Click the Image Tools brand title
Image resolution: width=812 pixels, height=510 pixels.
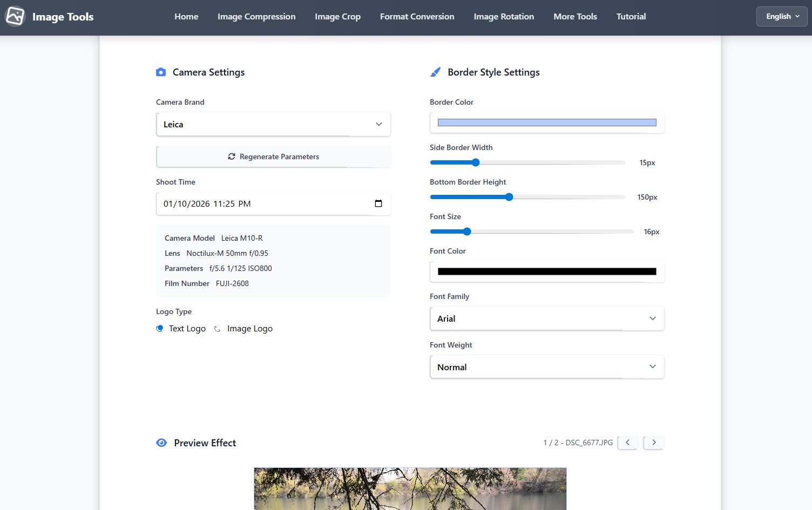[63, 17]
